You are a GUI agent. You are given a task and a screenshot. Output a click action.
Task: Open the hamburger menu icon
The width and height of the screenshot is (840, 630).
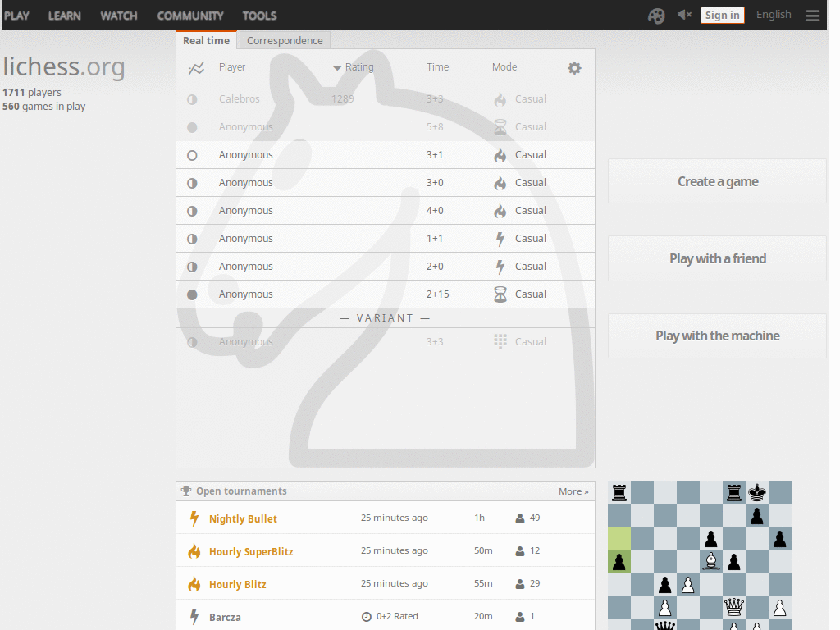(812, 16)
